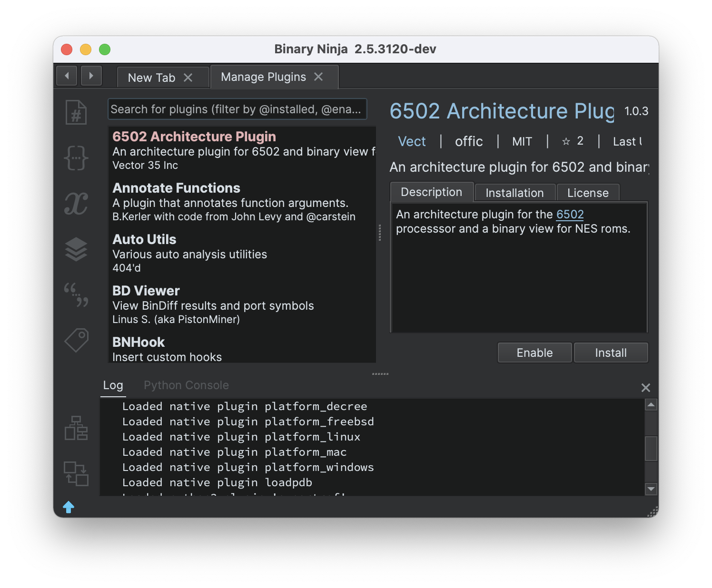This screenshot has width=712, height=588.
Task: Open the Cross References sidebar icon
Action: (x=76, y=473)
